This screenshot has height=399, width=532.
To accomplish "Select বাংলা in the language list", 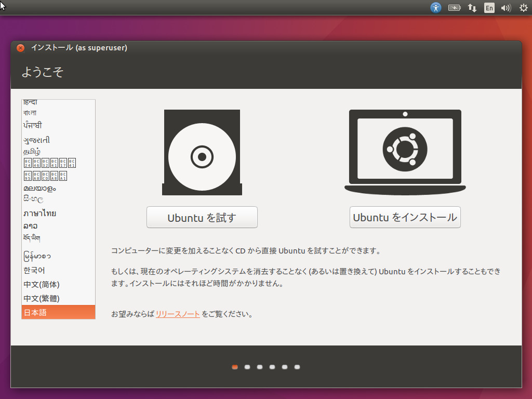I will click(58, 113).
